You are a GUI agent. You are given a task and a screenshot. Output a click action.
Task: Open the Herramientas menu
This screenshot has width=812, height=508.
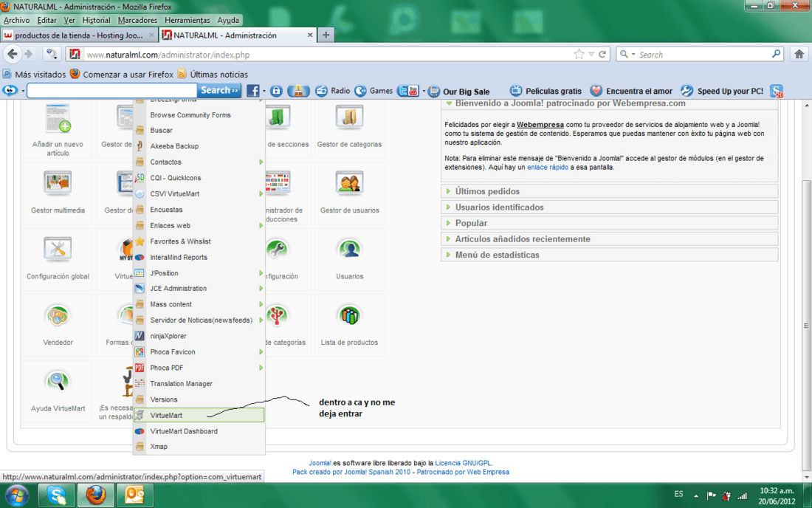point(187,20)
